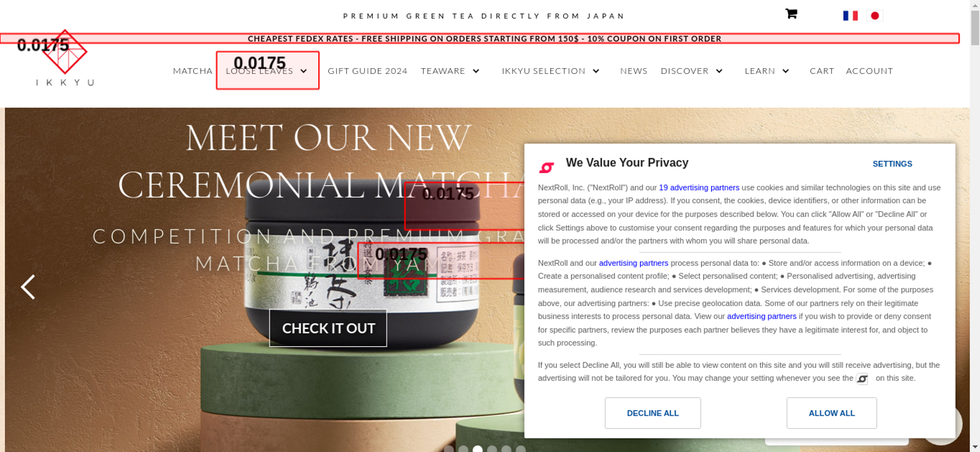Viewport: 980px width, 452px height.
Task: Click the NextRoll logo icon
Action: (x=546, y=167)
